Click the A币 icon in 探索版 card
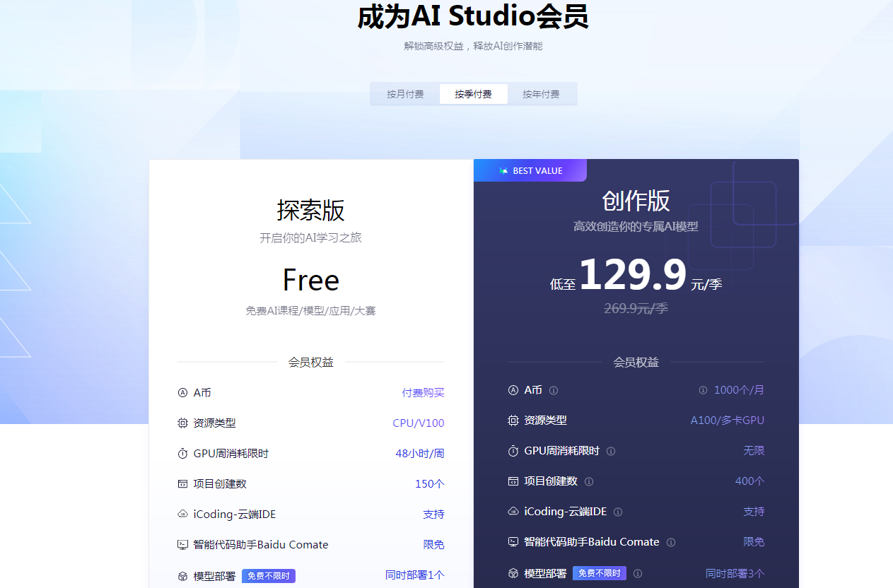Viewport: 893px width, 588px height. (x=182, y=392)
